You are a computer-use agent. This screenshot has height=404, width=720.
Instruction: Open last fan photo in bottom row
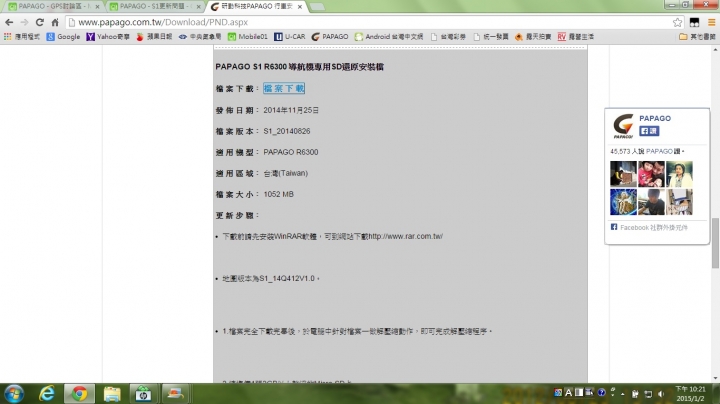(x=679, y=202)
